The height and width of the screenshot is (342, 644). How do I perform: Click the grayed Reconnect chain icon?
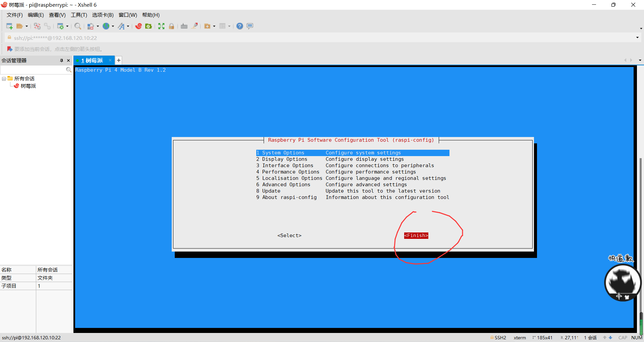point(47,26)
